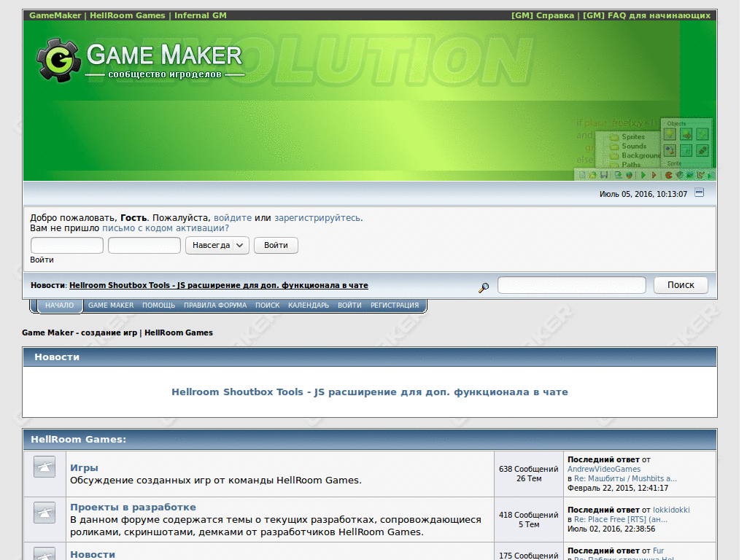Follow the HellRoom Games top bar link
747x560 pixels.
pos(127,15)
